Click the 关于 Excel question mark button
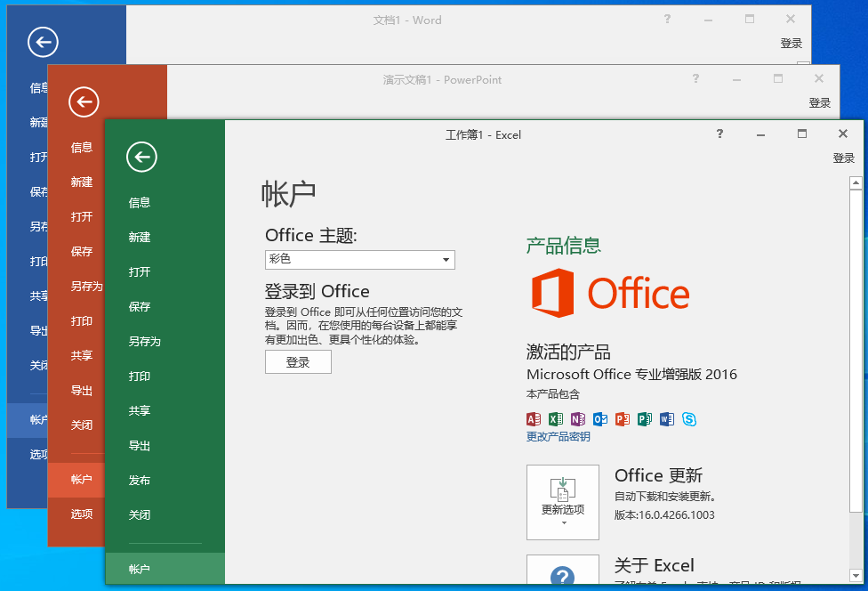868x591 pixels. click(563, 574)
